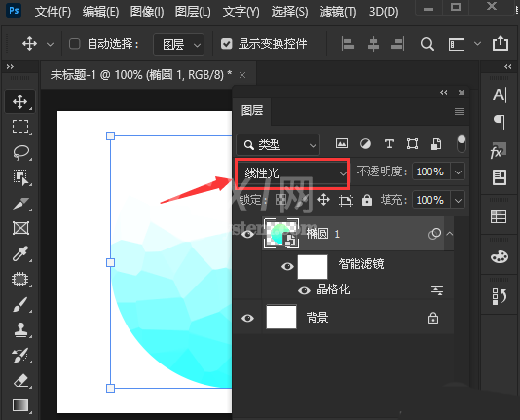This screenshot has width=520, height=420.
Task: Select the Lasso tool
Action: (x=20, y=152)
